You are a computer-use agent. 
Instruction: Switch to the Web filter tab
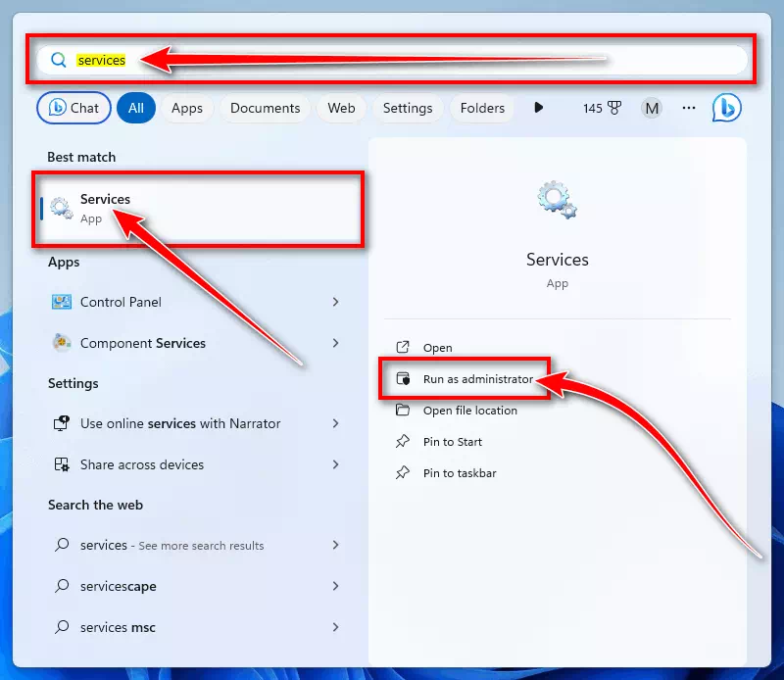pyautogui.click(x=341, y=108)
